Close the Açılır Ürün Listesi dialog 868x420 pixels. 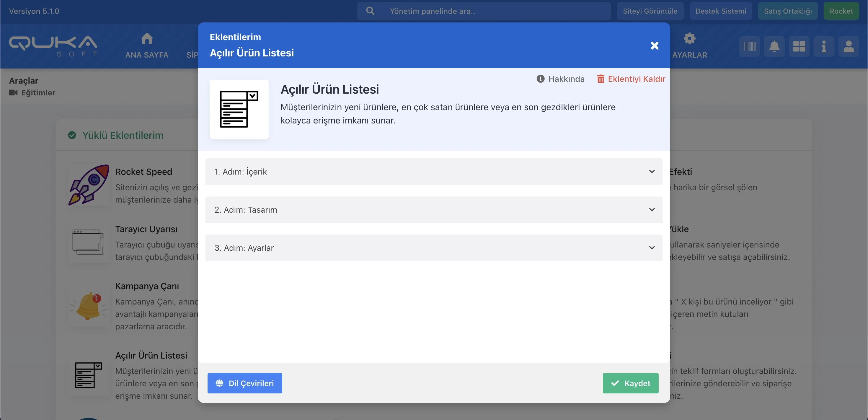pos(654,45)
